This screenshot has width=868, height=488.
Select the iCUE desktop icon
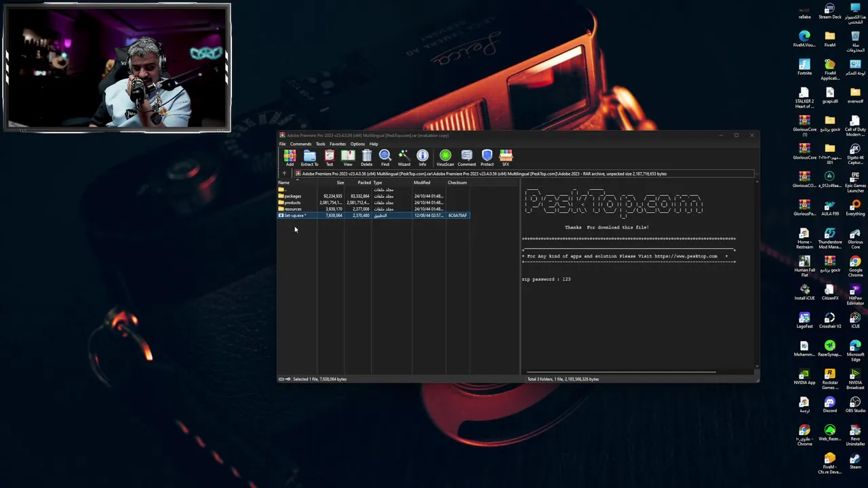point(855,321)
